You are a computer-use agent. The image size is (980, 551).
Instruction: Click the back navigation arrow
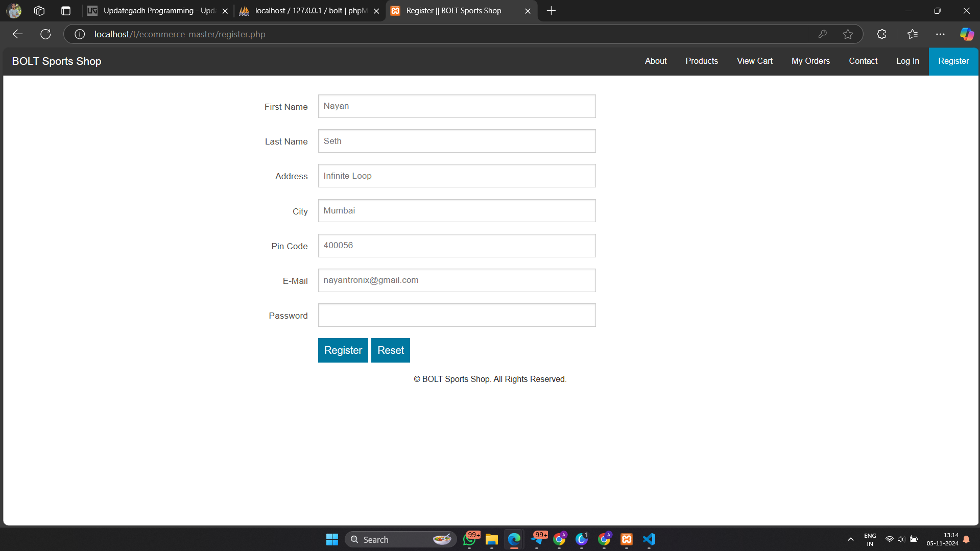click(x=17, y=34)
